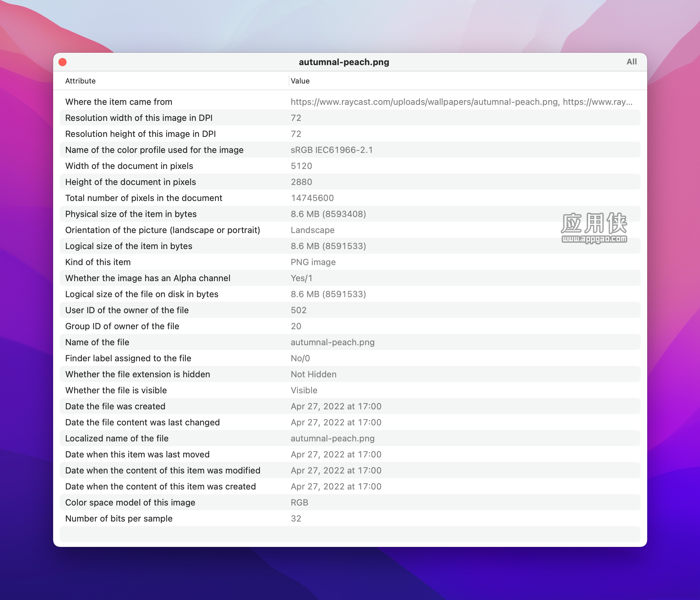Screen dimensions: 700x600
Task: Select the Alpha channel attribute row
Action: coord(350,278)
